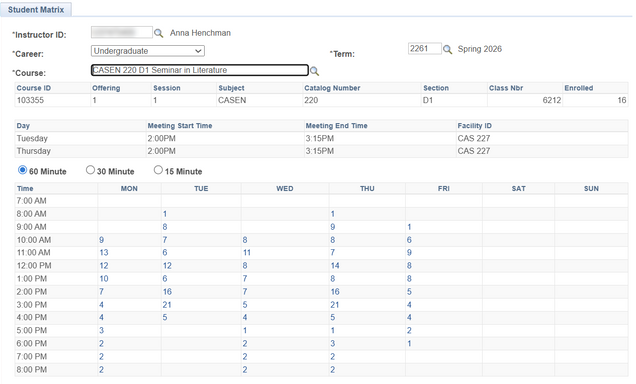Open Monday 11:00 AM count 13 link
The width and height of the screenshot is (636, 384).
click(x=104, y=253)
